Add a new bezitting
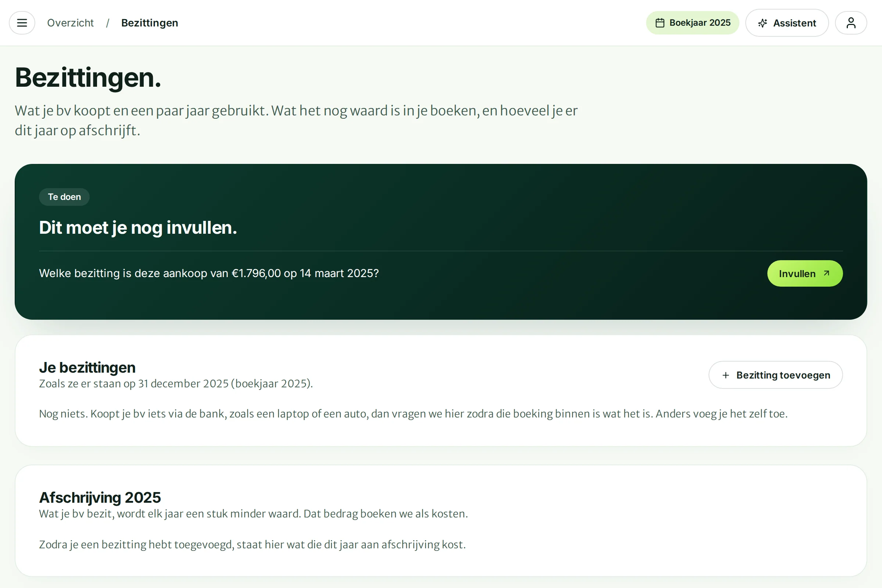This screenshot has width=882, height=588. click(775, 375)
